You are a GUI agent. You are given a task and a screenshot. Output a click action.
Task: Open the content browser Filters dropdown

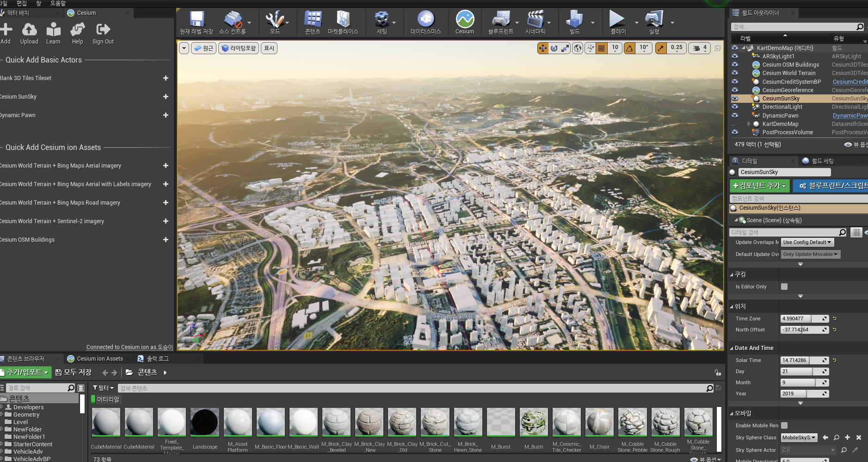tap(103, 388)
